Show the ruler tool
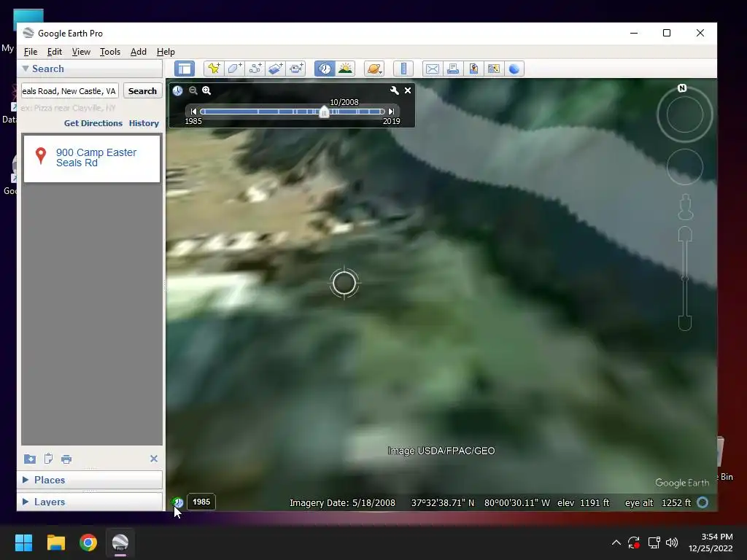This screenshot has height=560, width=747. (x=403, y=69)
